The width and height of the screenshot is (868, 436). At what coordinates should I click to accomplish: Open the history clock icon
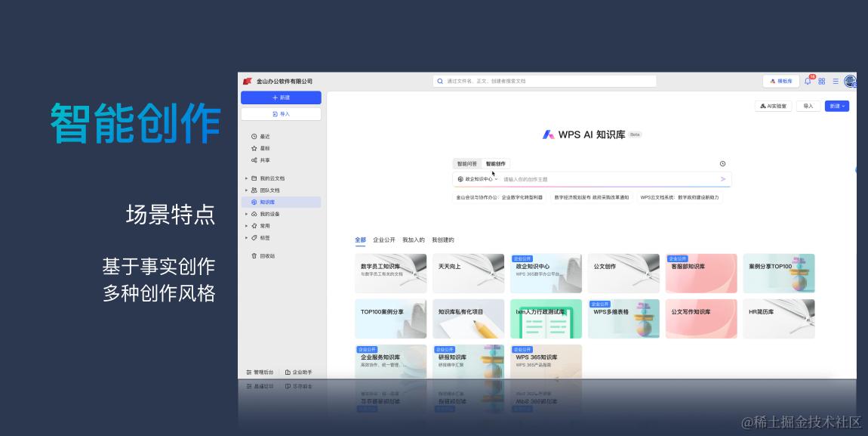[x=722, y=164]
